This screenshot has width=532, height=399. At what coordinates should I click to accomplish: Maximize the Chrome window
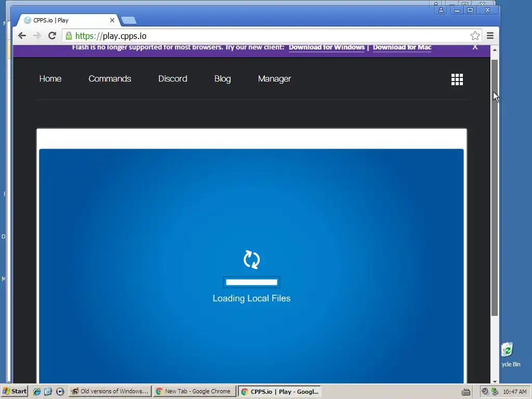tap(470, 10)
